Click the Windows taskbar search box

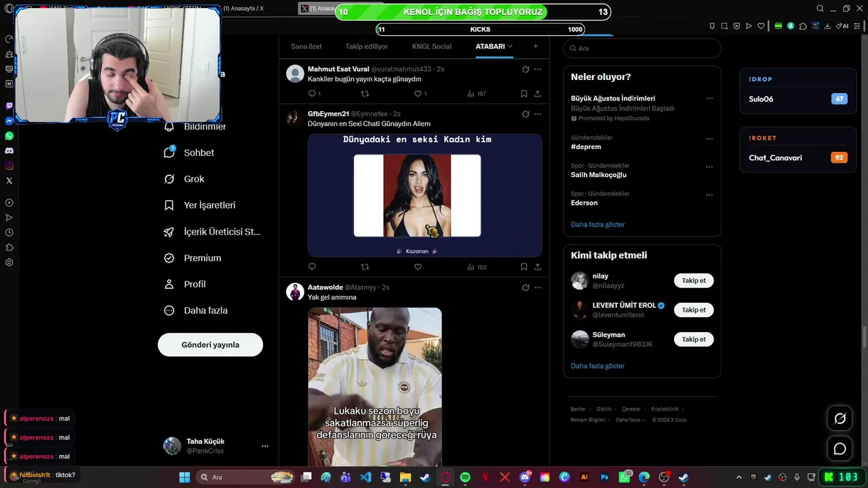(x=247, y=477)
